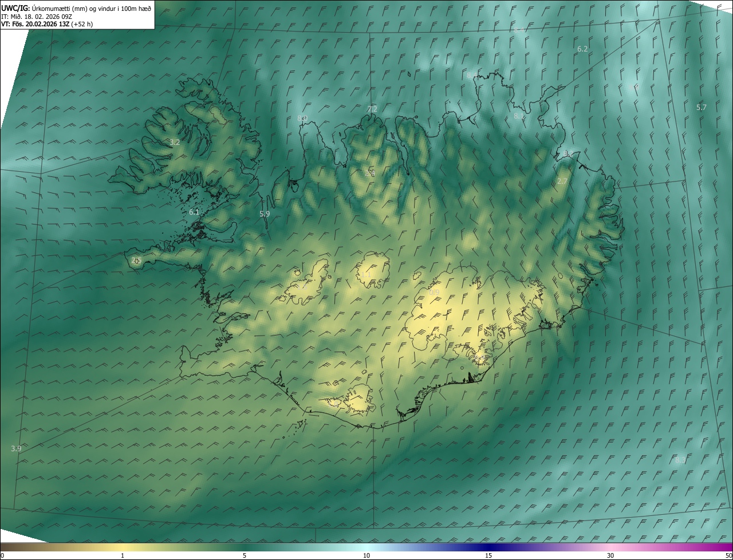This screenshot has height=560, width=733.
Task: Click the 8.1 value near the northeast coast
Action: [x=519, y=116]
